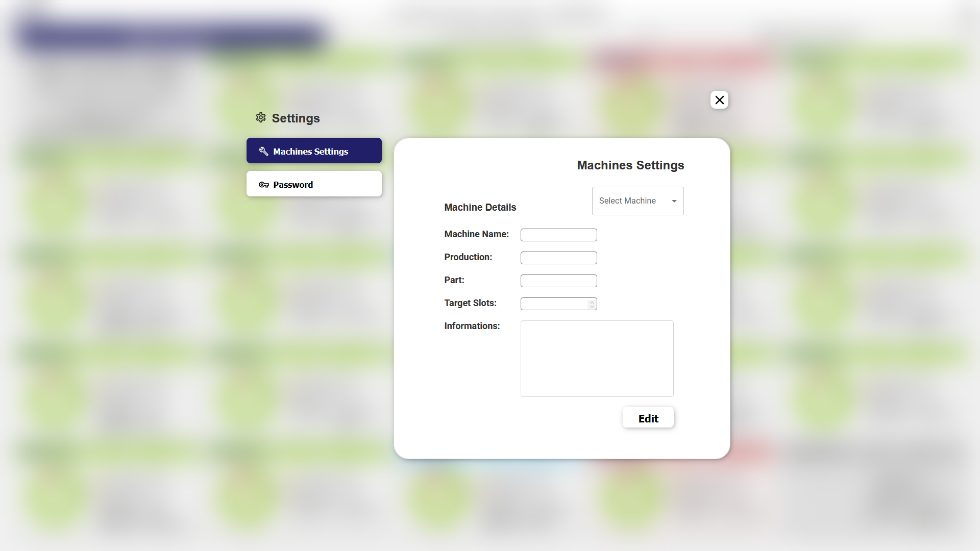Image resolution: width=980 pixels, height=551 pixels.
Task: Click the dropdown arrow on Select Machine
Action: coord(674,201)
